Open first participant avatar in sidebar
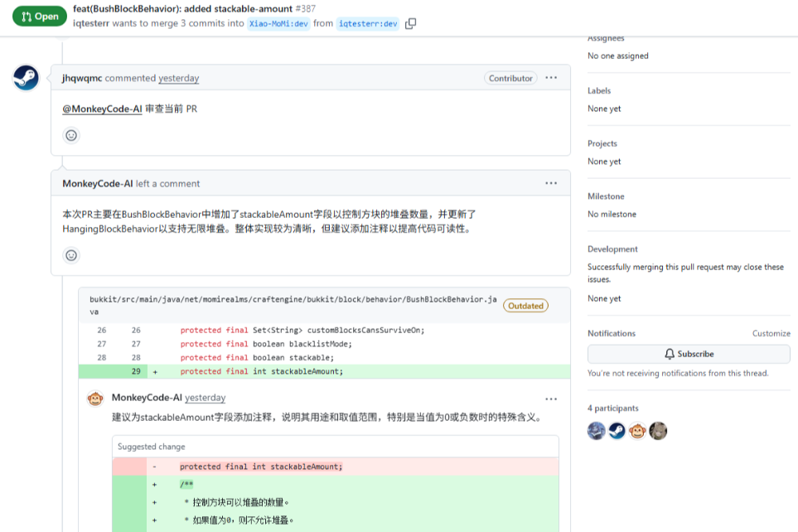The width and height of the screenshot is (798, 532). [597, 431]
